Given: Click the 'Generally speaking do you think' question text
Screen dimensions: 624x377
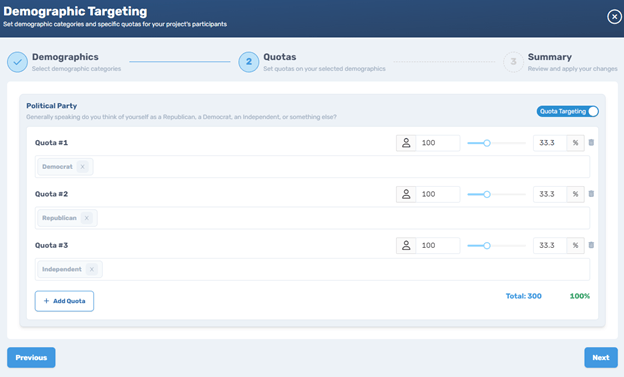Looking at the screenshot, I should tap(181, 117).
